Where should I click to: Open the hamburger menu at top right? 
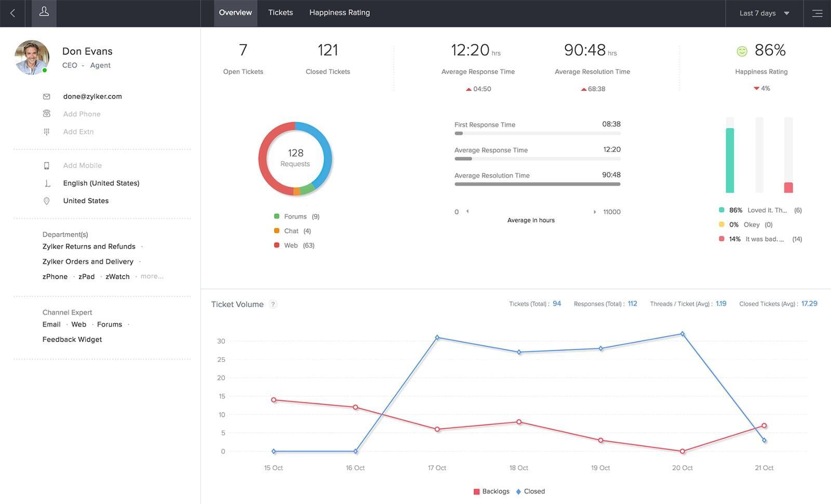click(x=817, y=13)
